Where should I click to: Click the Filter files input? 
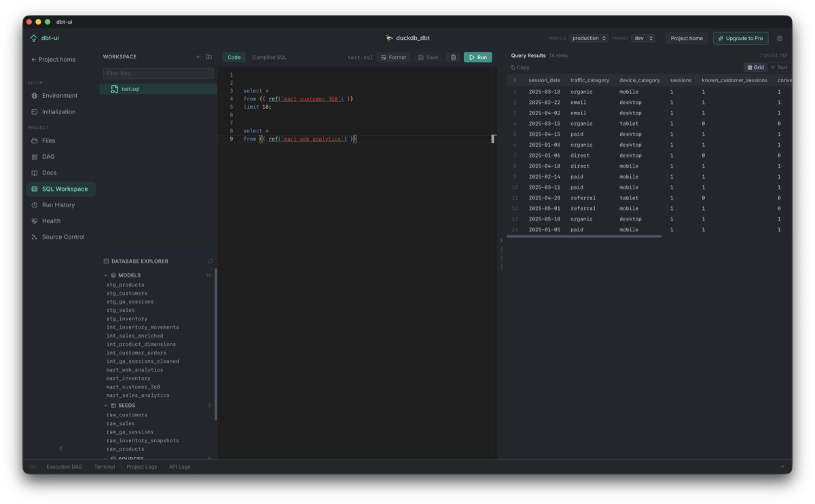(x=158, y=73)
